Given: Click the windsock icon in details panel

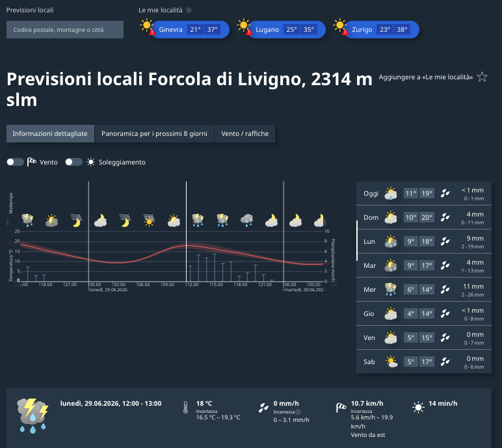Looking at the screenshot, I should (341, 407).
